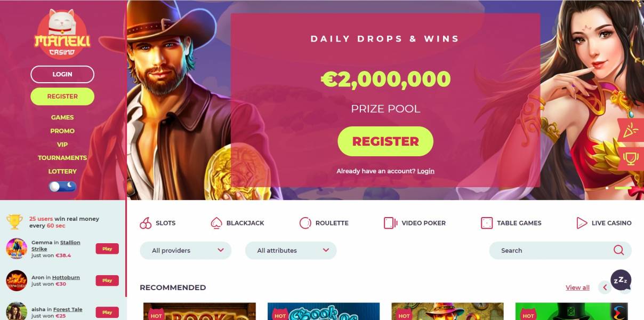Select the Table Games dice icon
Image resolution: width=644 pixels, height=320 pixels.
click(487, 223)
